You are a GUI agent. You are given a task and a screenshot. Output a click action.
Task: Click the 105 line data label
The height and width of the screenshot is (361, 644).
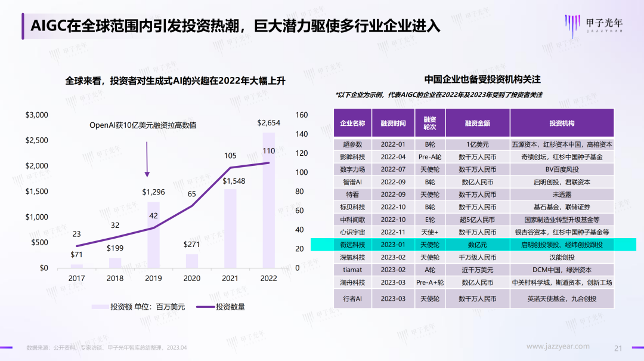tap(230, 155)
